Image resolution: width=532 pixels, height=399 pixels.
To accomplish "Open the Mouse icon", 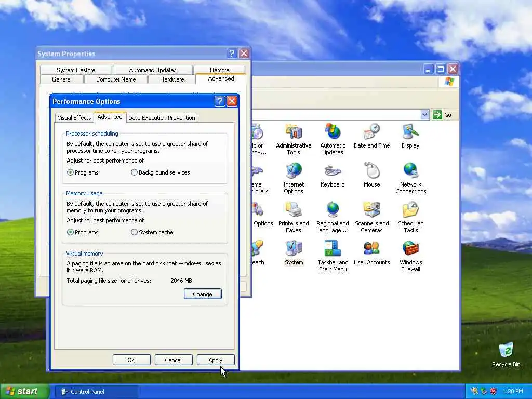I will tap(371, 176).
